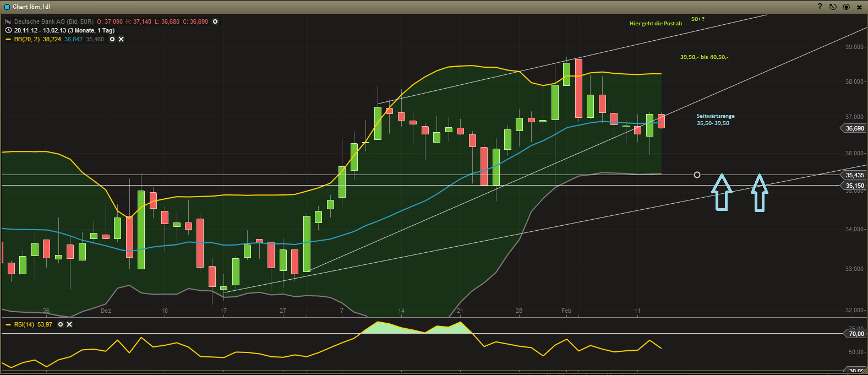
Task: Click the Deutsche Bank AG (Bid, EUR) label
Action: pos(54,21)
